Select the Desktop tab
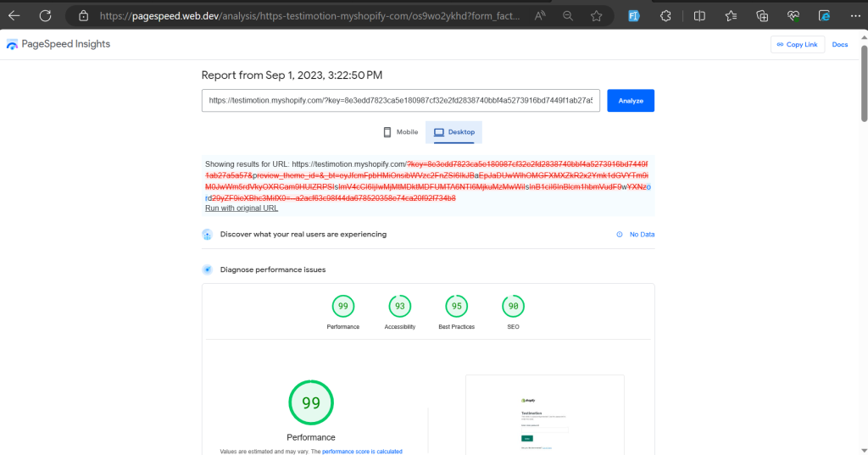The width and height of the screenshot is (868, 455). (x=454, y=132)
